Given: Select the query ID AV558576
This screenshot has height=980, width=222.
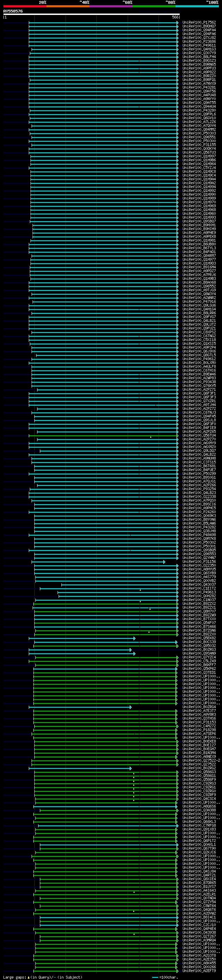Looking at the screenshot, I should (x=13, y=11).
